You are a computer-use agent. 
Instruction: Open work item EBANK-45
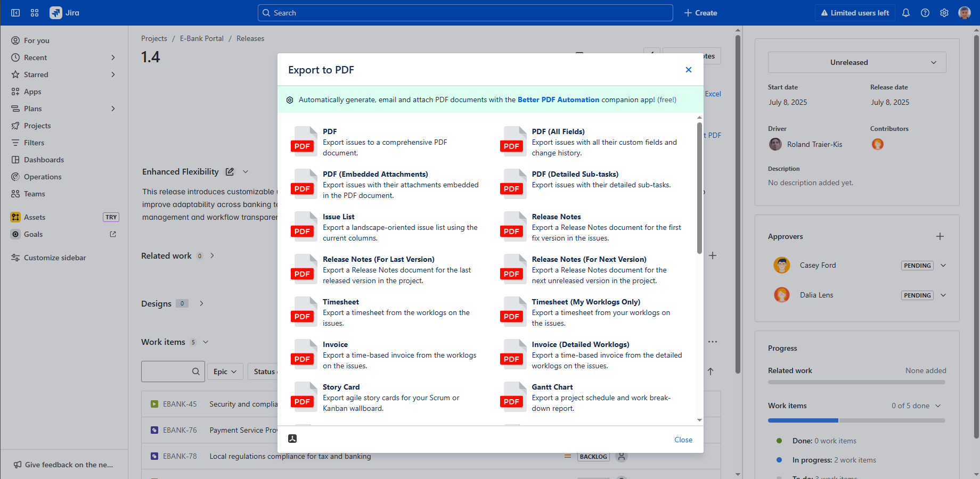tap(179, 404)
